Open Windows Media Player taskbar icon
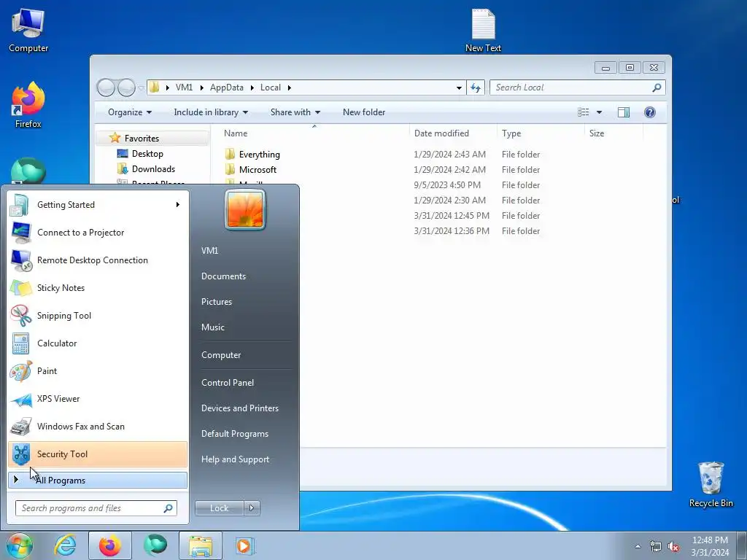 tap(245, 545)
